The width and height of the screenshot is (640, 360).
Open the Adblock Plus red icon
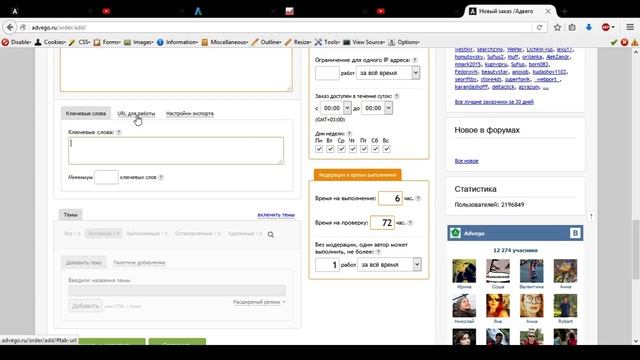tap(606, 27)
